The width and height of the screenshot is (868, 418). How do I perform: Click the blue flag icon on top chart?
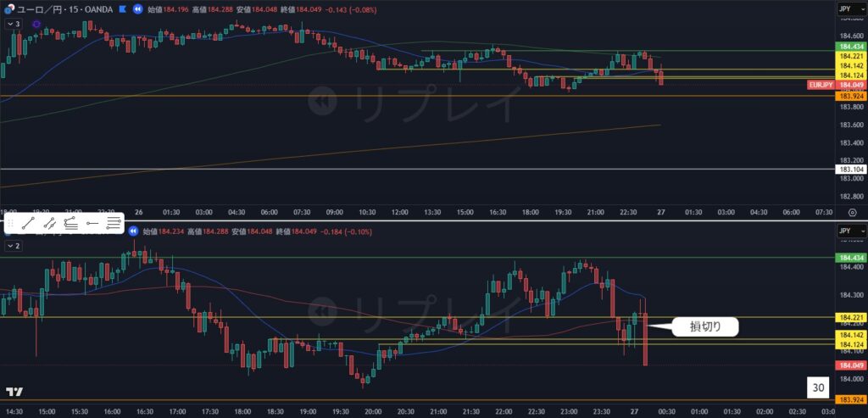[x=121, y=9]
